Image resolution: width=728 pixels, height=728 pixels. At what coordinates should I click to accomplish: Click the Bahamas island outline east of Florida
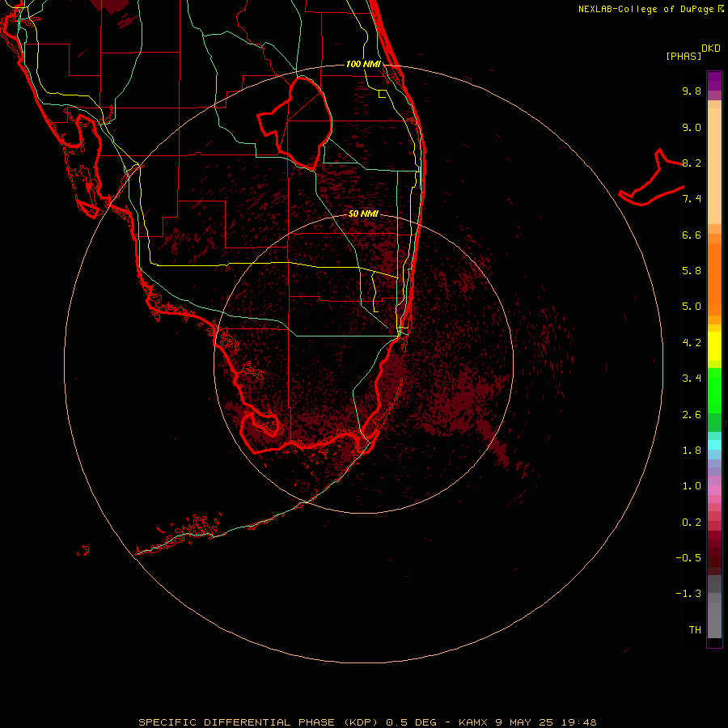click(x=651, y=177)
